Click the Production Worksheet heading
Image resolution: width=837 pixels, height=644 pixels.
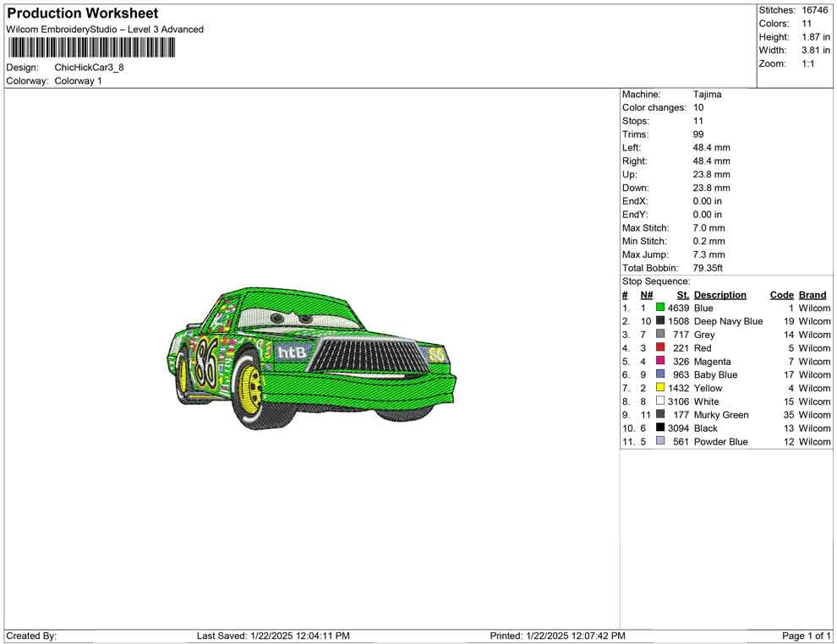click(x=82, y=14)
